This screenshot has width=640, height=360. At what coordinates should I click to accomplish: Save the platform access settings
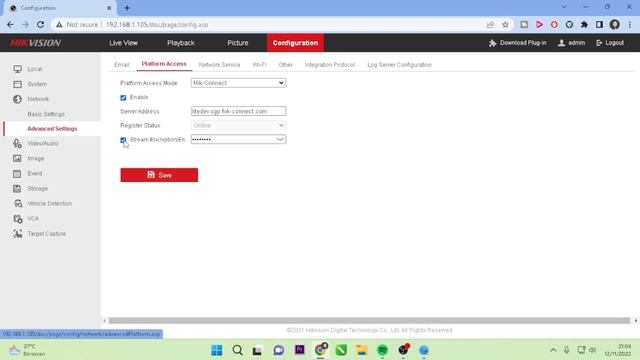159,175
